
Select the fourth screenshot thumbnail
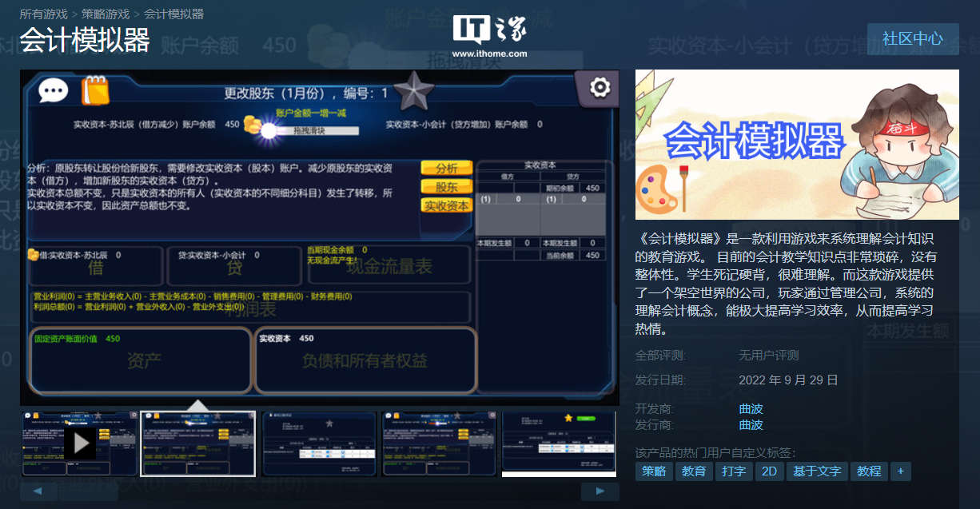pyautogui.click(x=440, y=443)
